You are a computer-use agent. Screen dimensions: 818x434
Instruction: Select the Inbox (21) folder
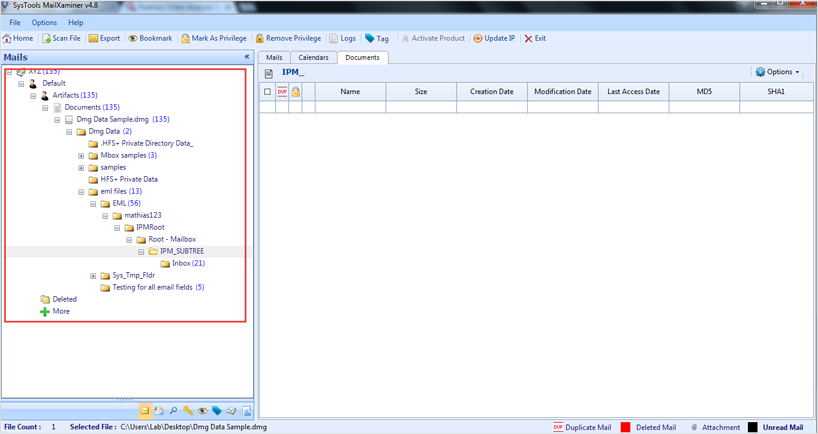(x=187, y=264)
